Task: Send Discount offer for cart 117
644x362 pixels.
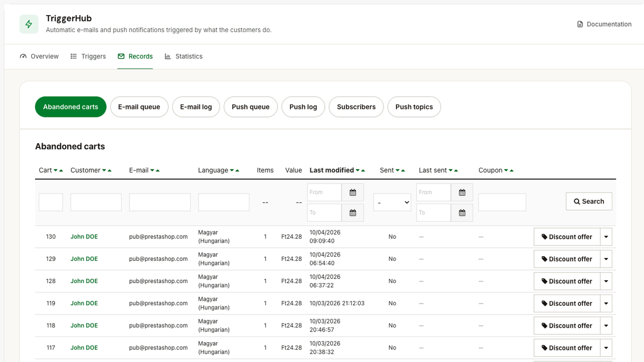Action: tap(567, 347)
